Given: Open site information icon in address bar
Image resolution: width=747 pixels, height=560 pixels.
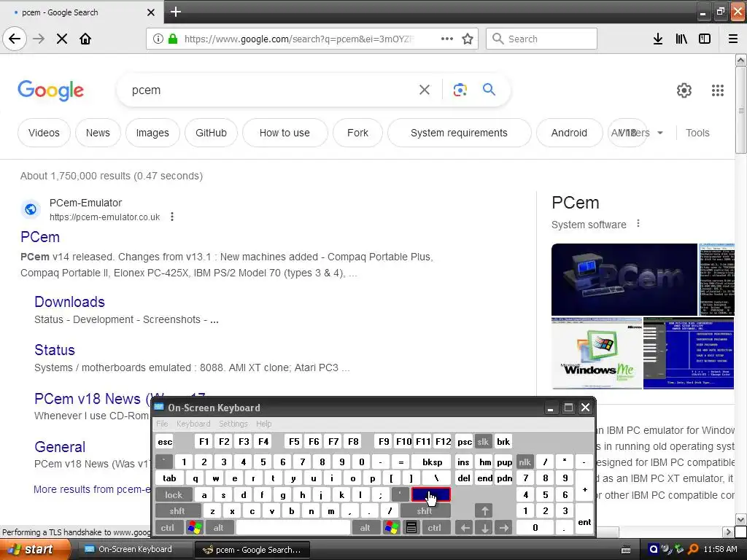Looking at the screenshot, I should click(158, 39).
